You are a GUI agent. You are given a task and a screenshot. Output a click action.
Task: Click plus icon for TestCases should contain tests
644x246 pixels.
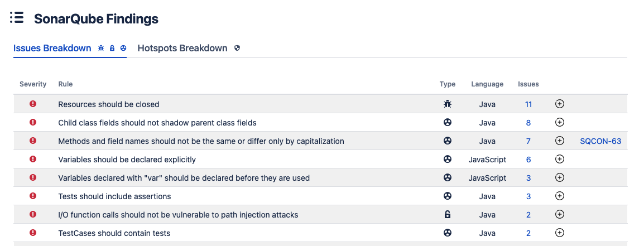pyautogui.click(x=559, y=233)
